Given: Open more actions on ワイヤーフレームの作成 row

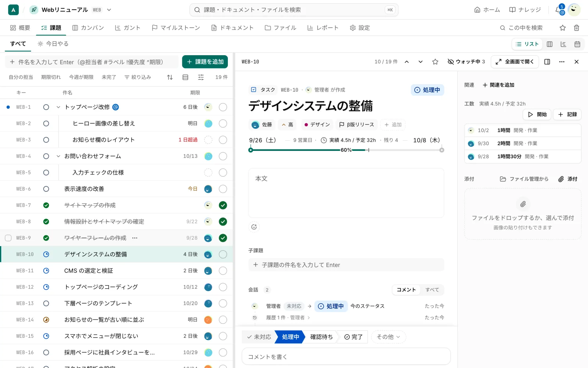Looking at the screenshot, I should 135,238.
